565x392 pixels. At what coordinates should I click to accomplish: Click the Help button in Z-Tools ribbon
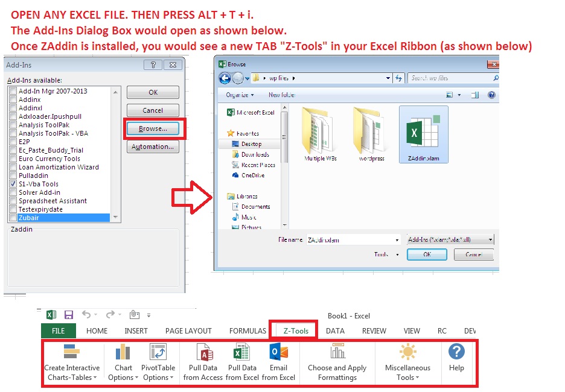pos(456,358)
